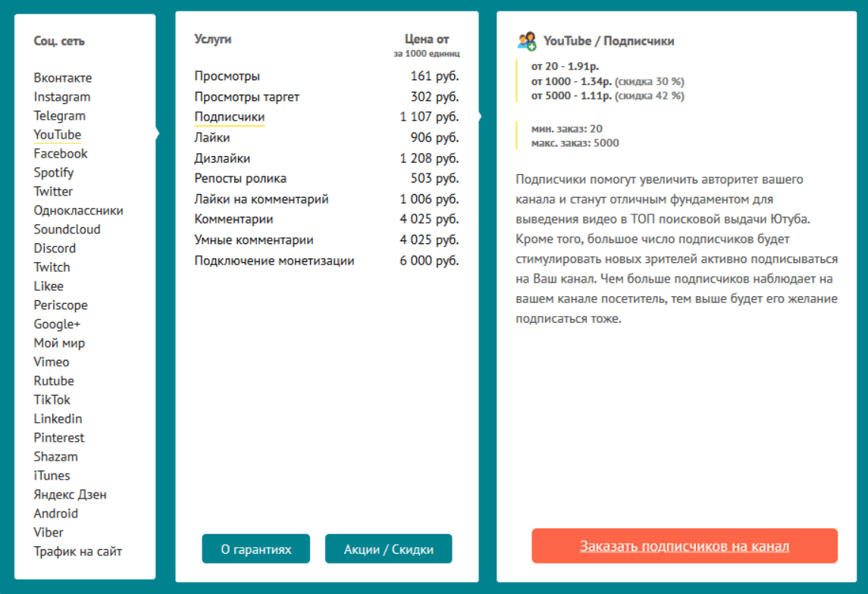Click the YouTube / Подписчики heading

point(609,41)
